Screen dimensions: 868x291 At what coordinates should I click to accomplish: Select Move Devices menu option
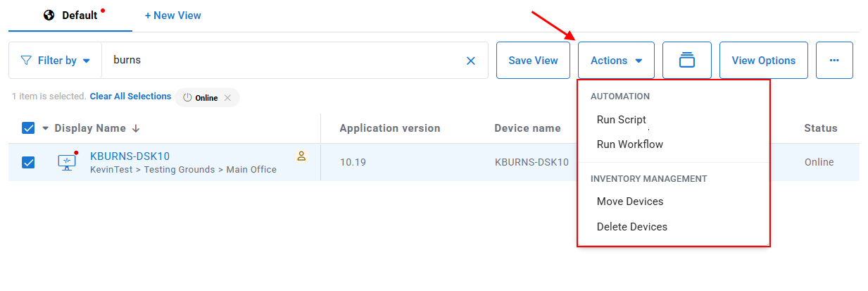(x=629, y=202)
